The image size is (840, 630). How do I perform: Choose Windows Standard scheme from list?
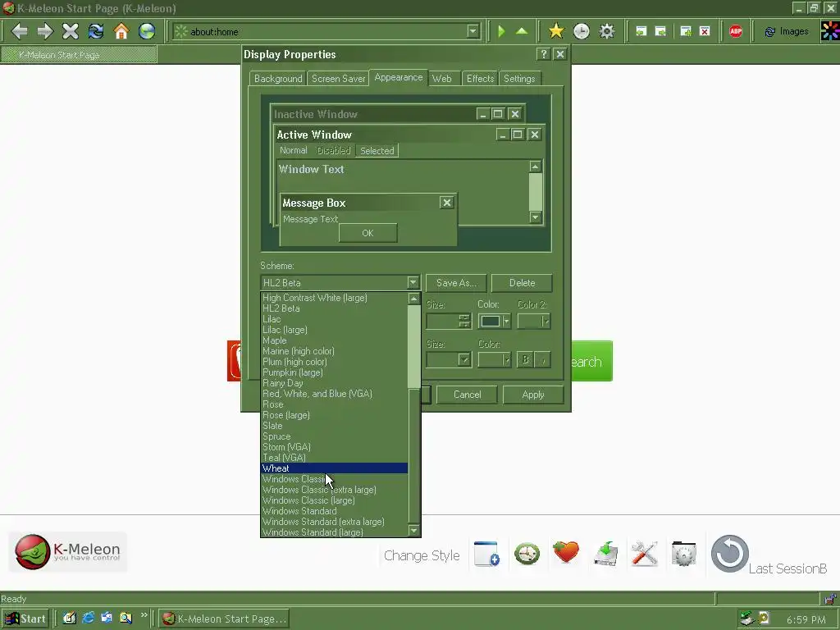(335, 511)
